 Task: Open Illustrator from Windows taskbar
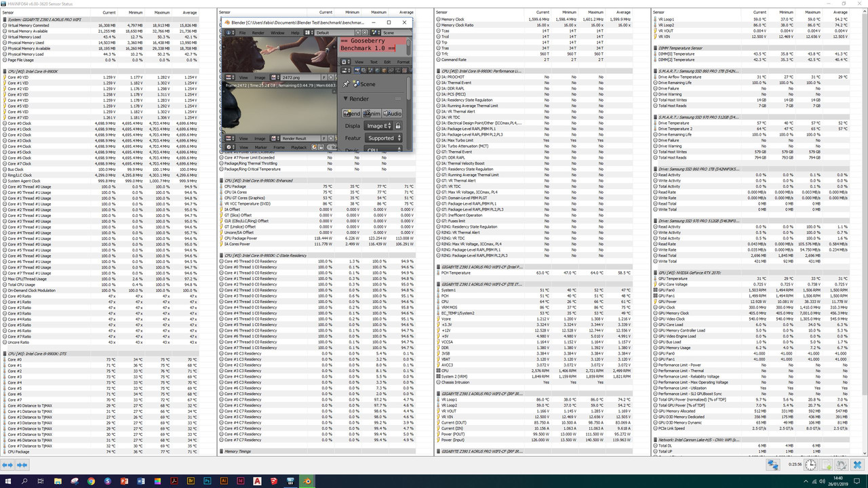pos(224,481)
